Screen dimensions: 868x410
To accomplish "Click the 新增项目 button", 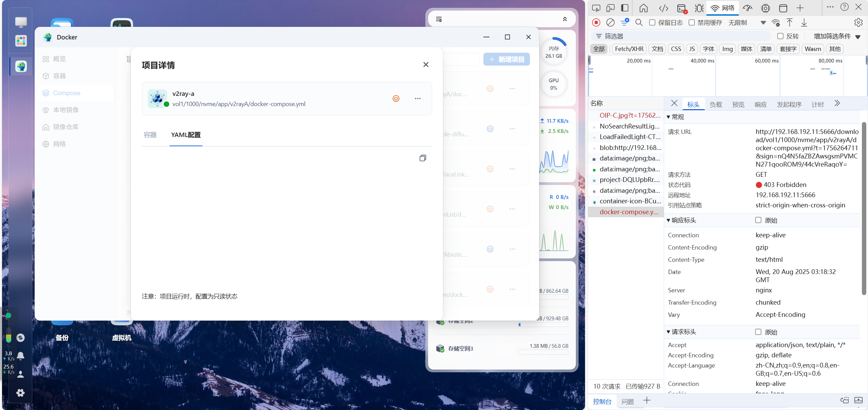I will point(507,59).
